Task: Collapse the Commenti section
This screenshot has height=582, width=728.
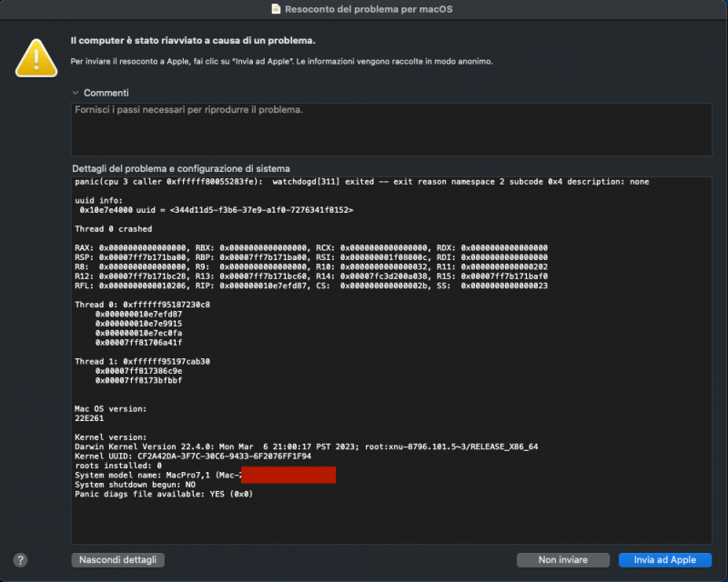Action: 74,92
